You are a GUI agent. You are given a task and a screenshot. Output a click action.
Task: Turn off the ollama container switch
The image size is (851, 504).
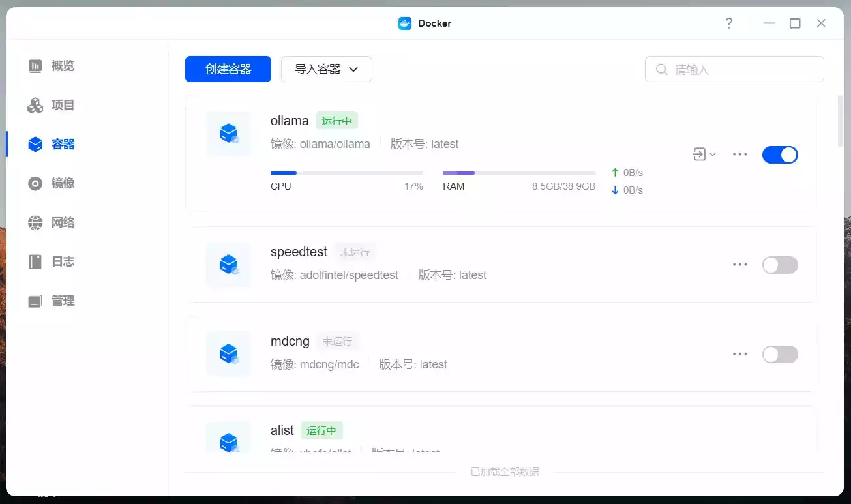coord(780,155)
